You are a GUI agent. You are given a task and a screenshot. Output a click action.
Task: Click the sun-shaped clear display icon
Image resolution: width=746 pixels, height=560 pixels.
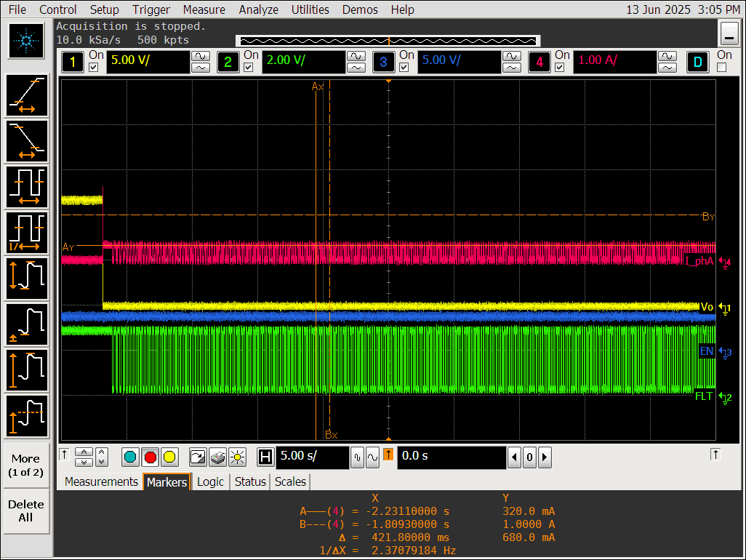click(237, 457)
